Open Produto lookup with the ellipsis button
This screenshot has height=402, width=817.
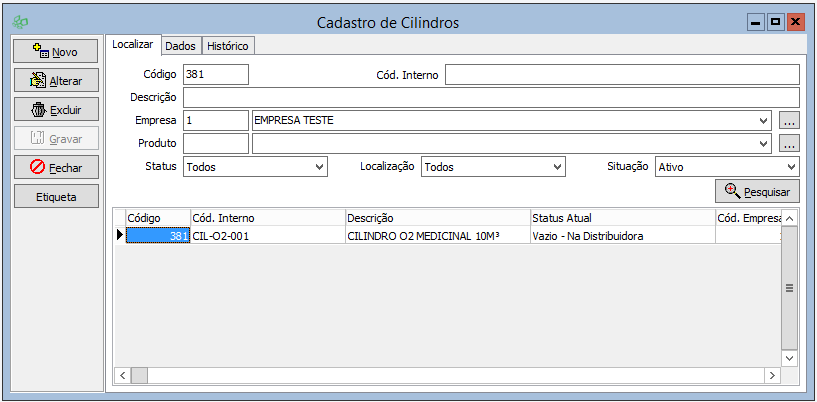click(789, 144)
